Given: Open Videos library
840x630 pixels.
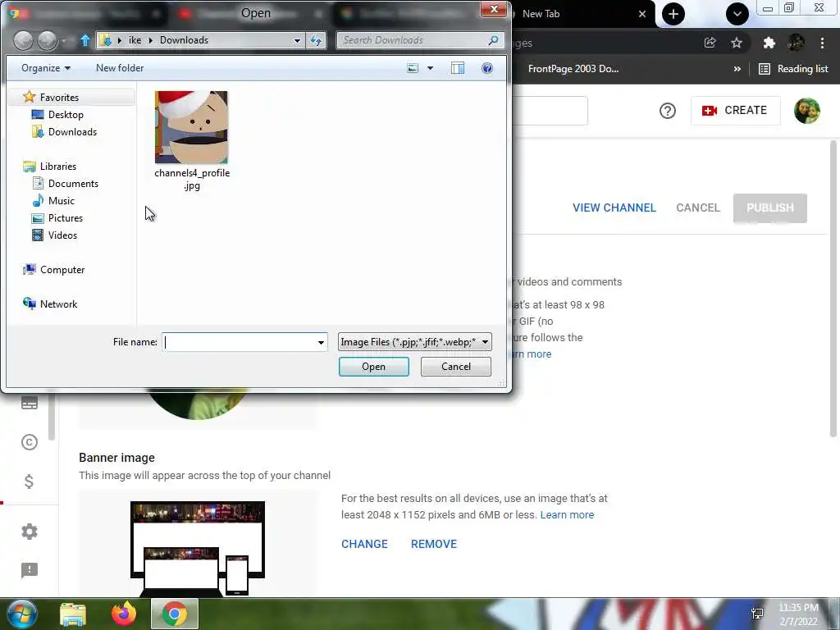Looking at the screenshot, I should (x=62, y=235).
